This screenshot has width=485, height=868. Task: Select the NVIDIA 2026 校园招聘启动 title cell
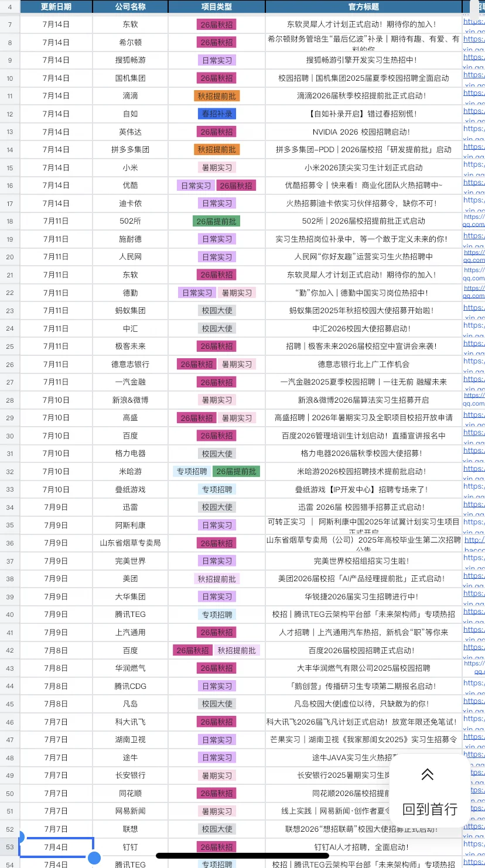(x=364, y=132)
